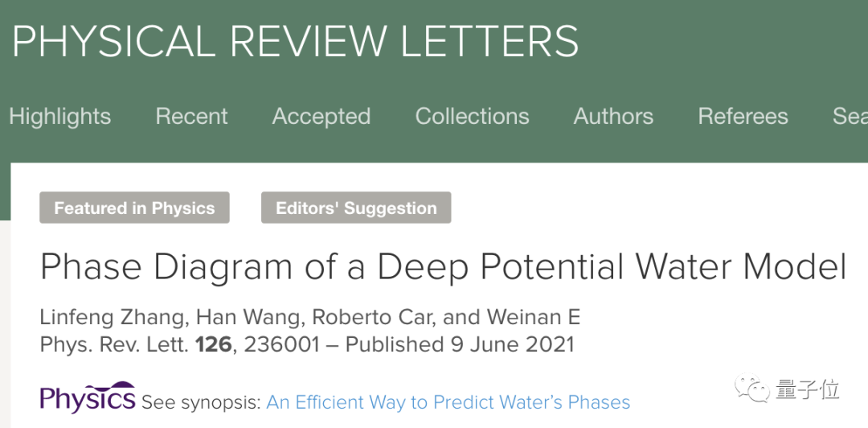
Task: Click the Physical Review Letters journal logo
Action: [x=295, y=41]
